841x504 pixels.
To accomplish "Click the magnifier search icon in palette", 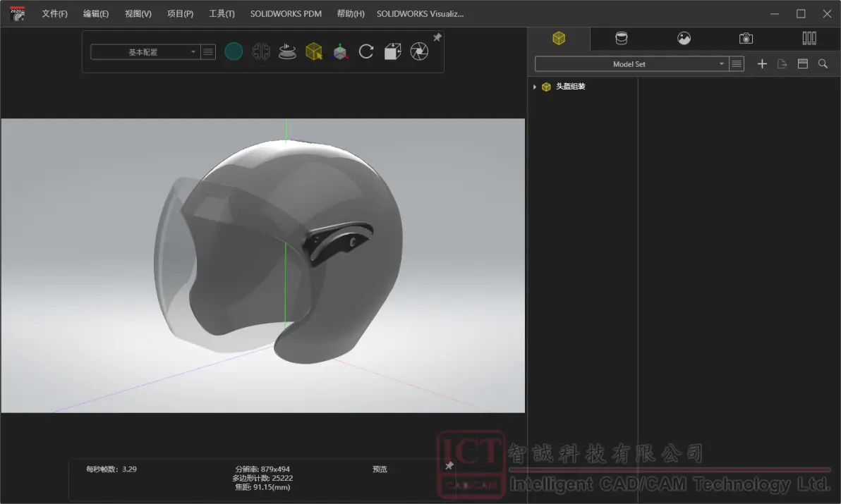I will click(x=823, y=64).
